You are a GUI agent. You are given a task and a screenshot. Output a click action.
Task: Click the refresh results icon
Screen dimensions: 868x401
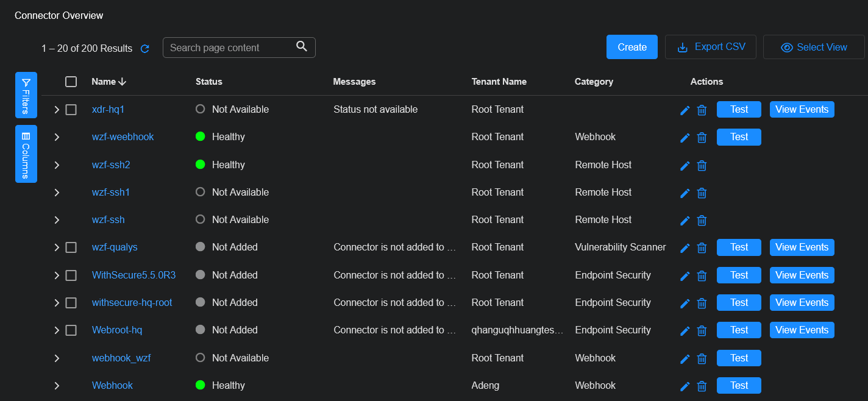click(x=145, y=49)
